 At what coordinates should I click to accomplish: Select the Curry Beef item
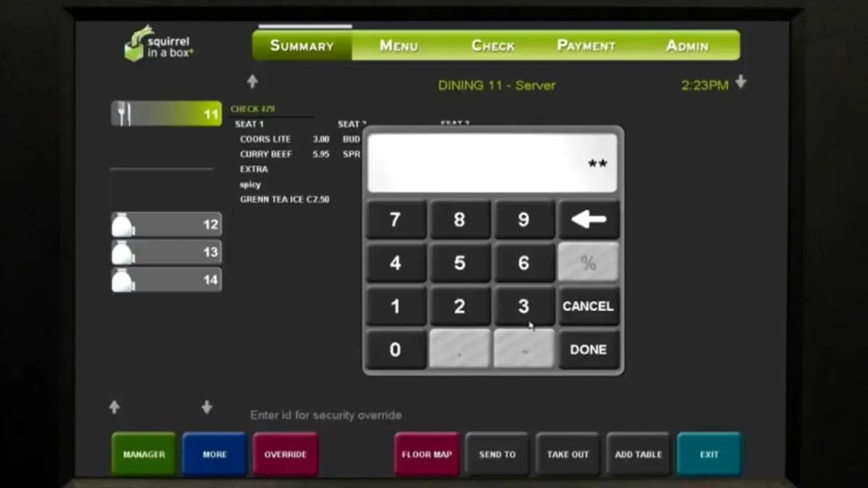[x=284, y=155]
